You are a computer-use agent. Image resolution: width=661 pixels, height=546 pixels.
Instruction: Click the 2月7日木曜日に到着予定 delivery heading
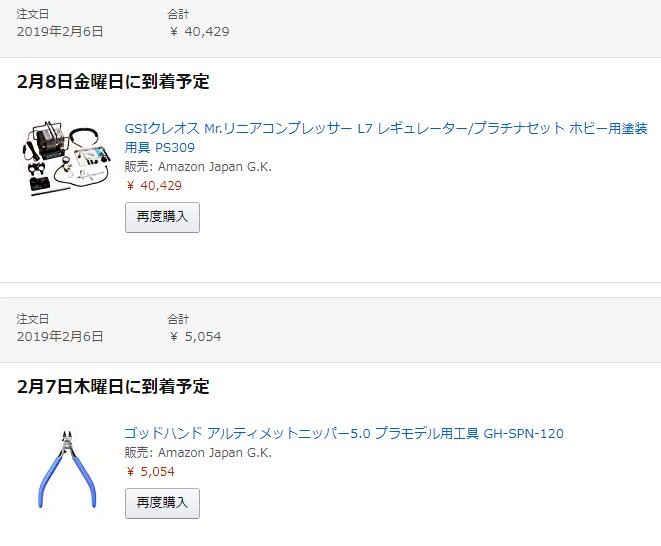(x=113, y=386)
